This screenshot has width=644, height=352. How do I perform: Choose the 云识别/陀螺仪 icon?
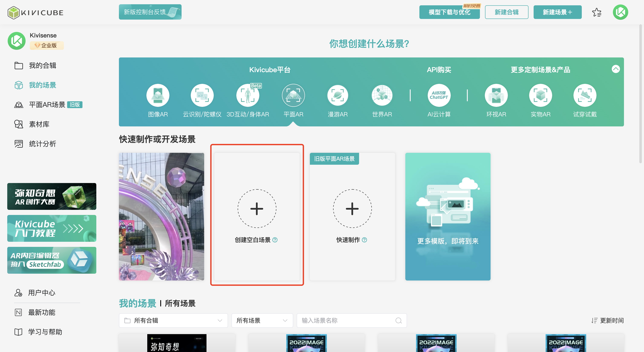click(x=202, y=95)
